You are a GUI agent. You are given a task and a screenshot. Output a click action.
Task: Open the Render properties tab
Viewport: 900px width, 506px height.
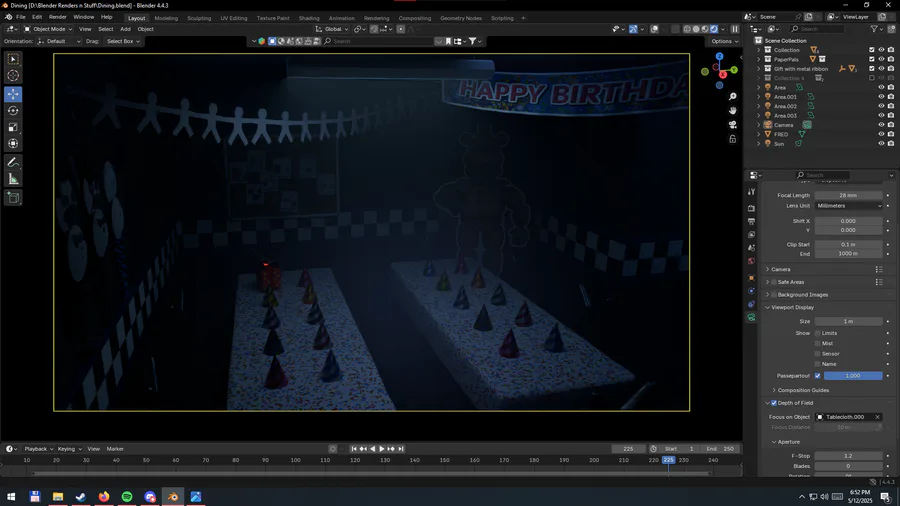coord(751,208)
